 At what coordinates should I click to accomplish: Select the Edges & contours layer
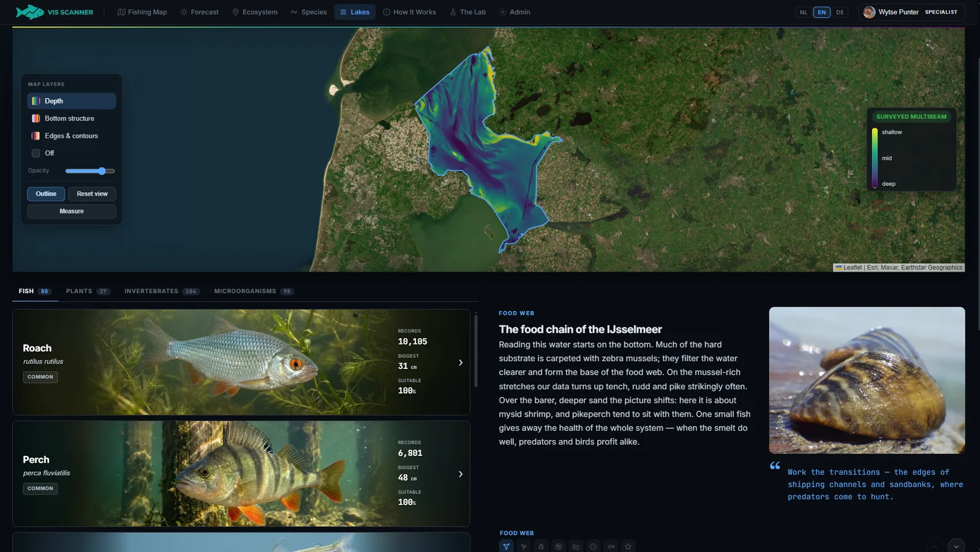coord(72,136)
